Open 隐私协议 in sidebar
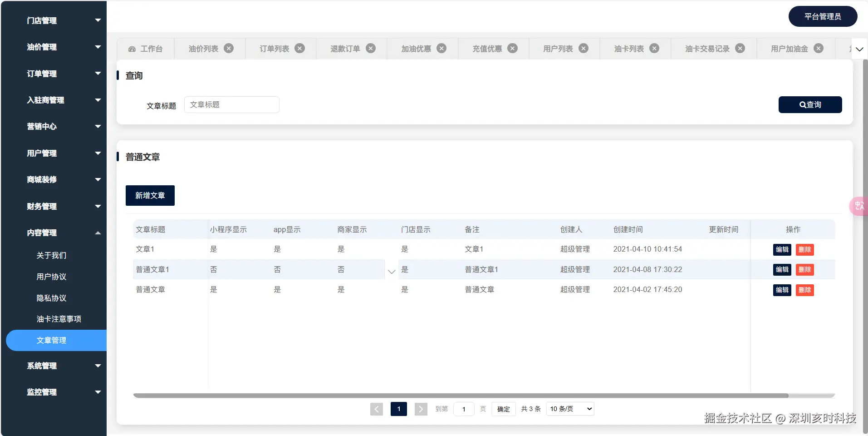868x436 pixels. 51,298
